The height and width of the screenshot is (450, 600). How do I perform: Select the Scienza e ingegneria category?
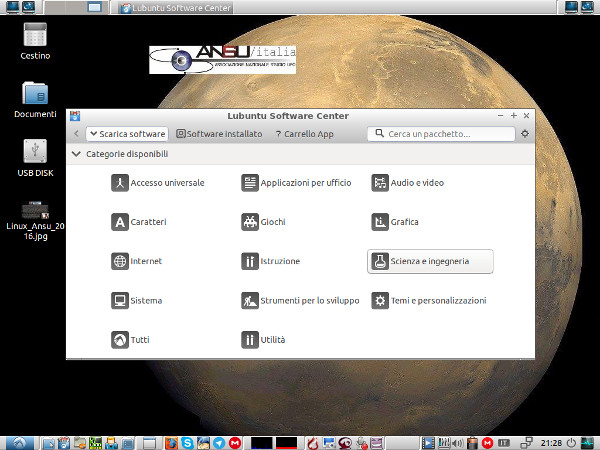point(430,261)
